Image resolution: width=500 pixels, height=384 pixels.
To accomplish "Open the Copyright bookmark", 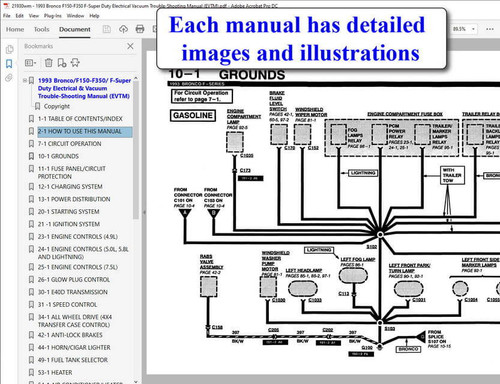I will click(57, 106).
